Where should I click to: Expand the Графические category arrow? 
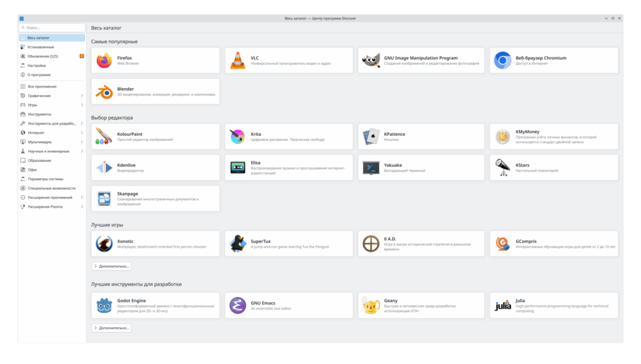pos(82,96)
